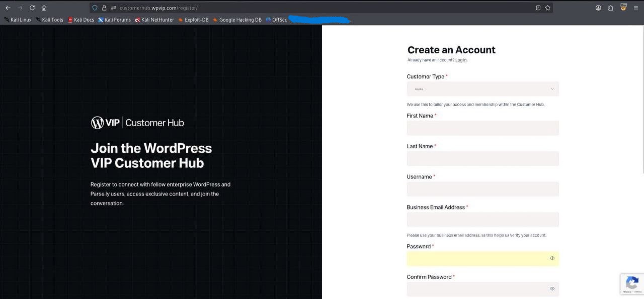Open the Firefox hamburger application menu
644x299 pixels.
tap(636, 8)
